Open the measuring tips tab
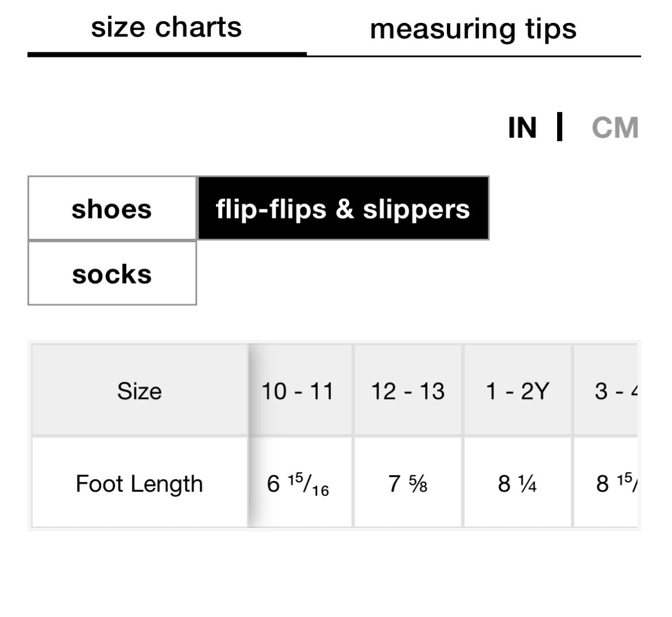This screenshot has width=672, height=617. (x=473, y=29)
